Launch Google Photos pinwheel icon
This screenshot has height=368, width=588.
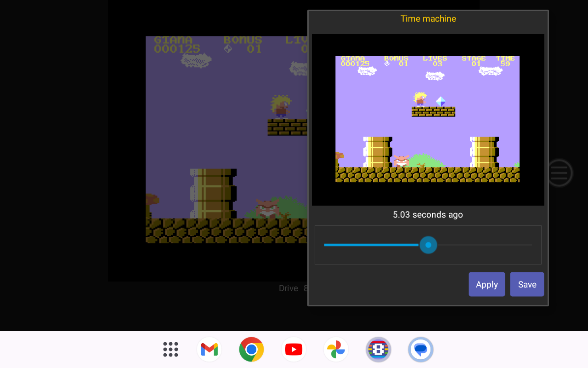pyautogui.click(x=336, y=350)
